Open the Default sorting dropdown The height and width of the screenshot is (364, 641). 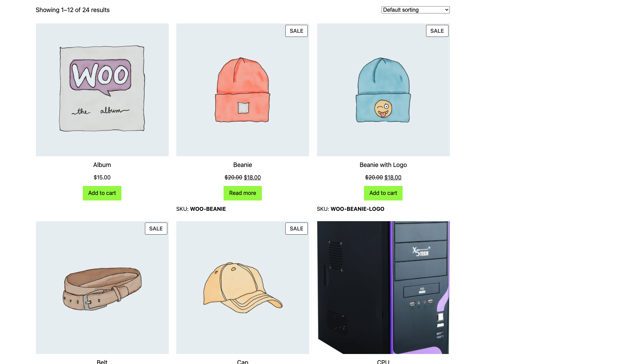(415, 10)
